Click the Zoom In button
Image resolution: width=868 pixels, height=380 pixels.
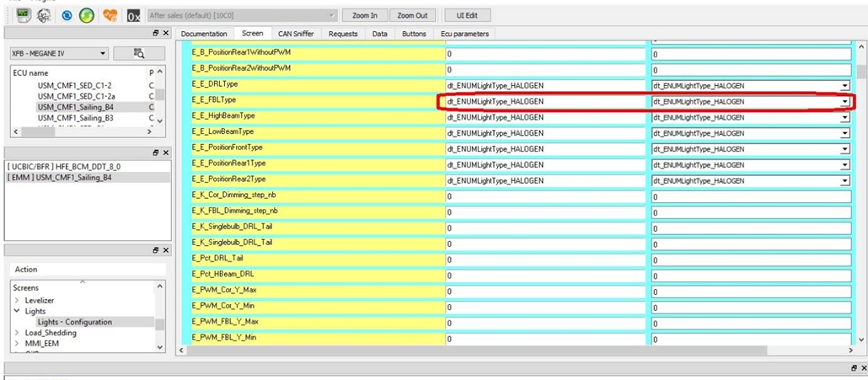coord(364,15)
